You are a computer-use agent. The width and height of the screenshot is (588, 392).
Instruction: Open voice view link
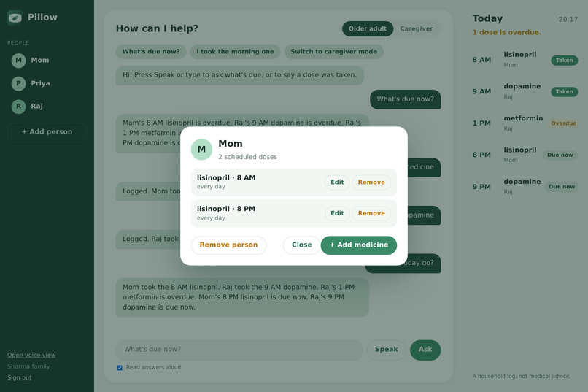(31, 356)
